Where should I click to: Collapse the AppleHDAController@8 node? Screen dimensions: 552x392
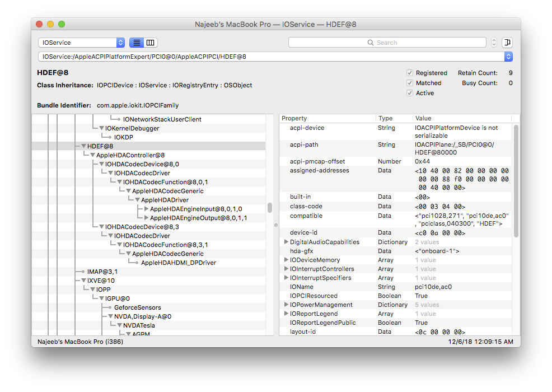92,155
